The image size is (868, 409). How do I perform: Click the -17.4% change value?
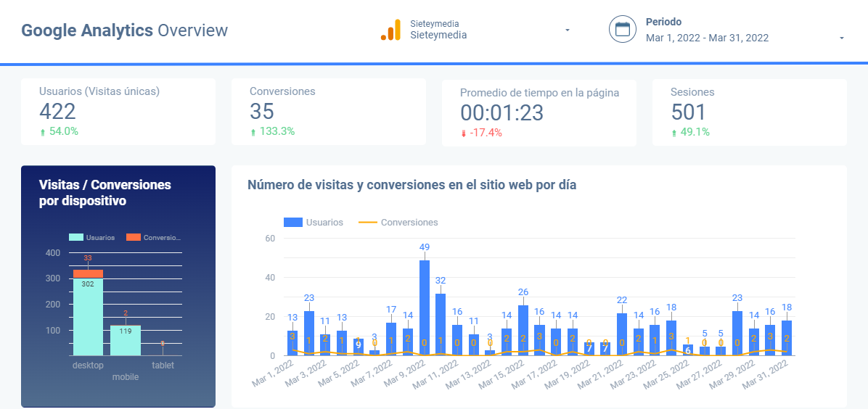[486, 133]
